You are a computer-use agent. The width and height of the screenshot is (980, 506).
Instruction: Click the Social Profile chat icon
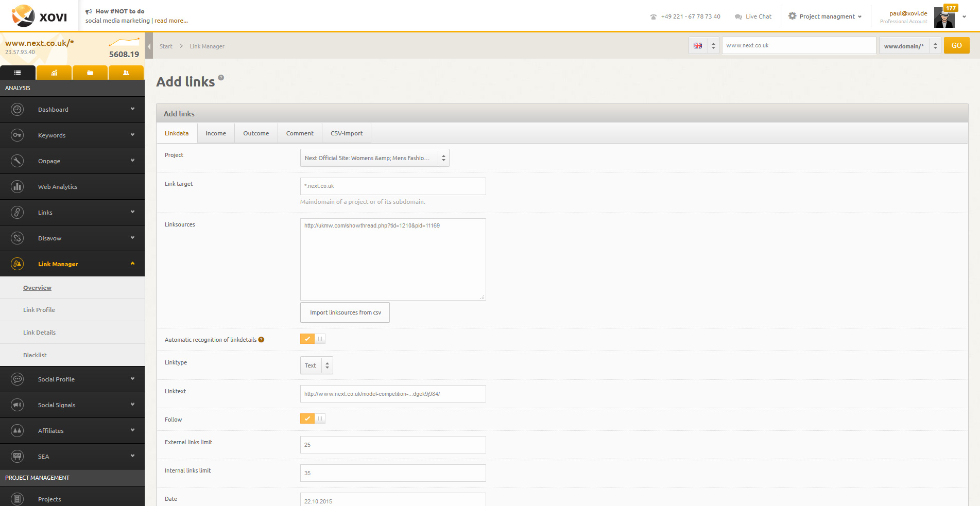(x=18, y=379)
